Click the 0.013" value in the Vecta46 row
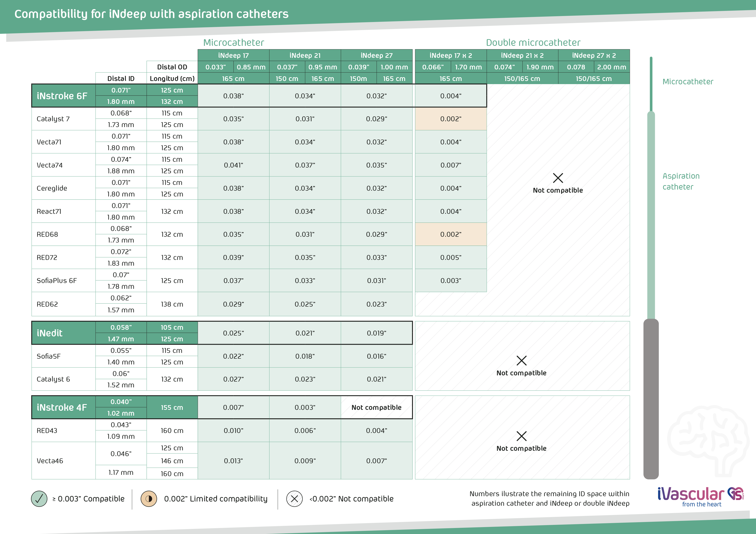The image size is (756, 534). [233, 461]
